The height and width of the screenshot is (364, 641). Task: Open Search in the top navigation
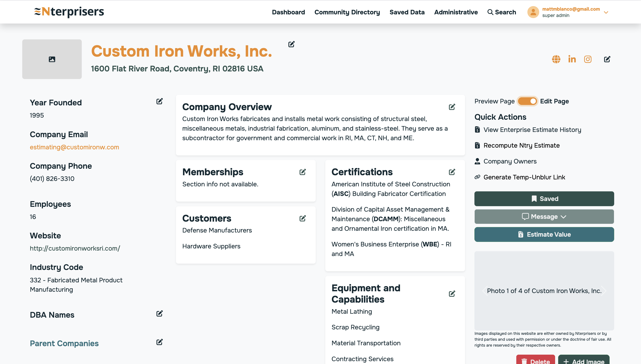click(502, 12)
